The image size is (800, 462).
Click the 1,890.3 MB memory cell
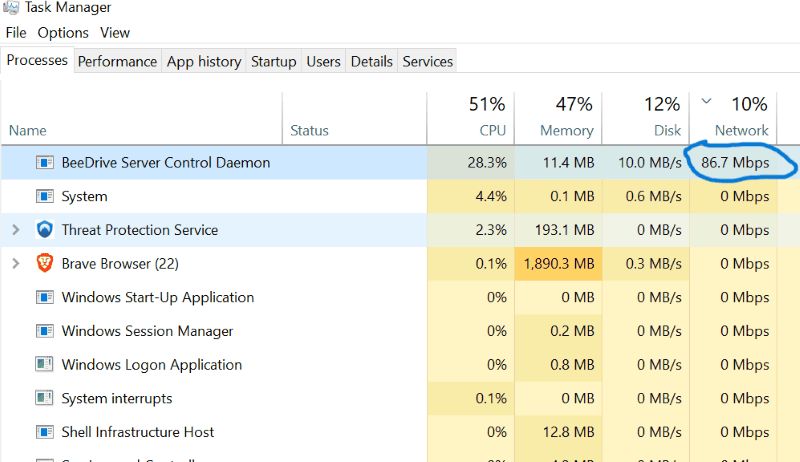tap(559, 264)
